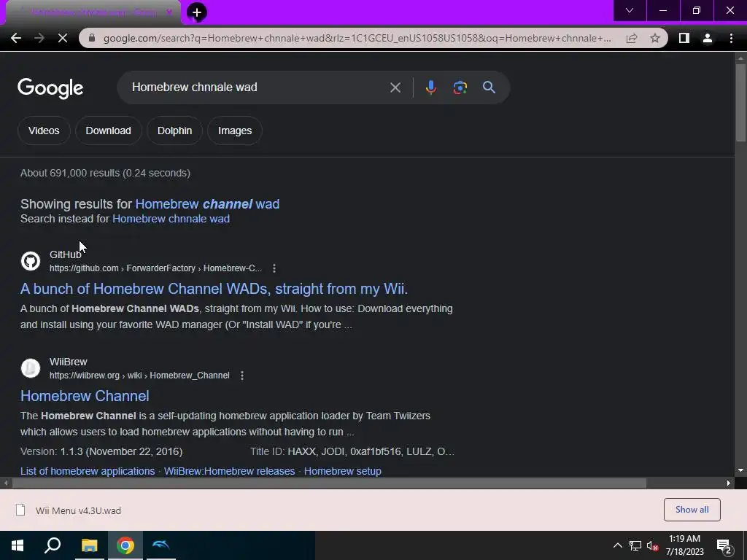747x560 pixels.
Task: Open 'List of homebrew applications' sitelink
Action: [88, 471]
